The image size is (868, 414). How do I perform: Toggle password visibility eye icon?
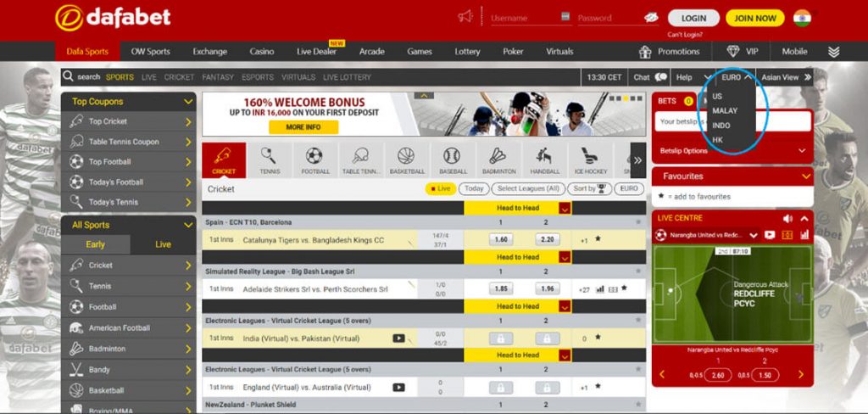click(651, 18)
